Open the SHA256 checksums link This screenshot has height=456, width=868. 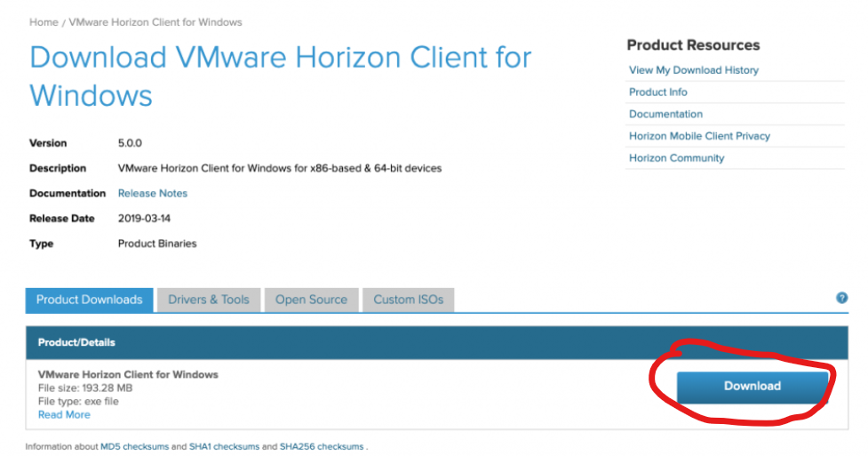(x=322, y=446)
